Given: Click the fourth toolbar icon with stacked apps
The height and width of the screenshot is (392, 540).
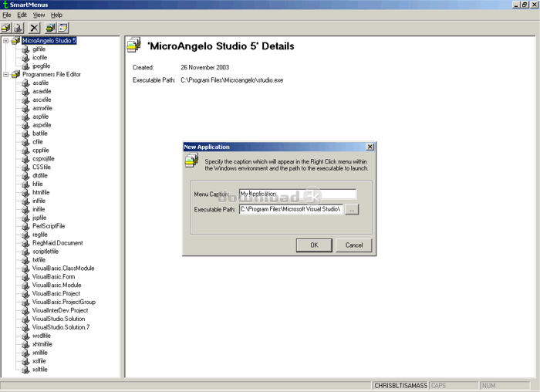Looking at the screenshot, I should [50, 28].
